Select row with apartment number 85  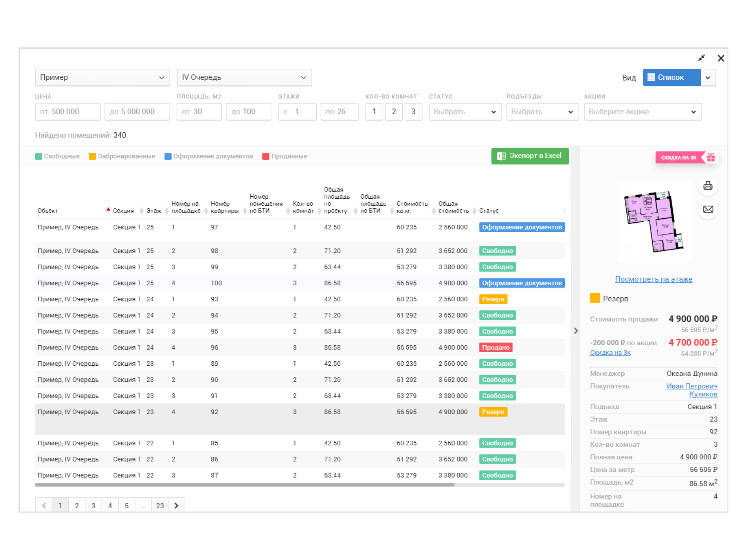[x=300, y=443]
